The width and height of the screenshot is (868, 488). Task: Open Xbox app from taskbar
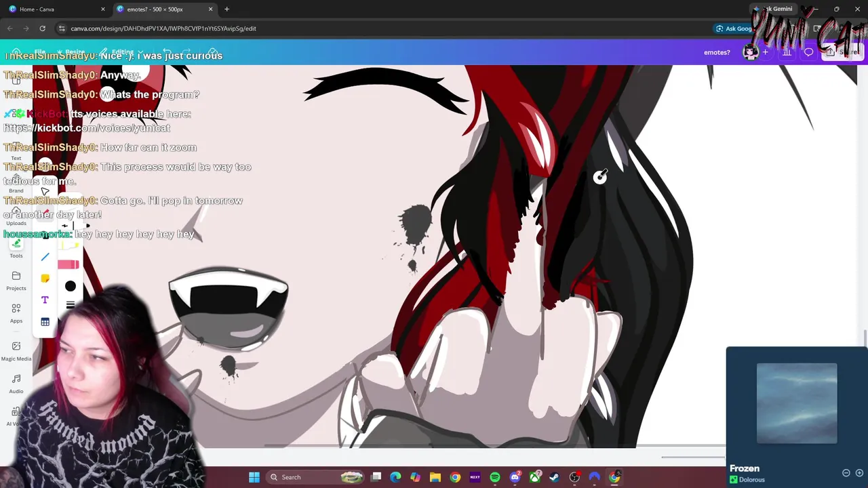[x=535, y=477]
